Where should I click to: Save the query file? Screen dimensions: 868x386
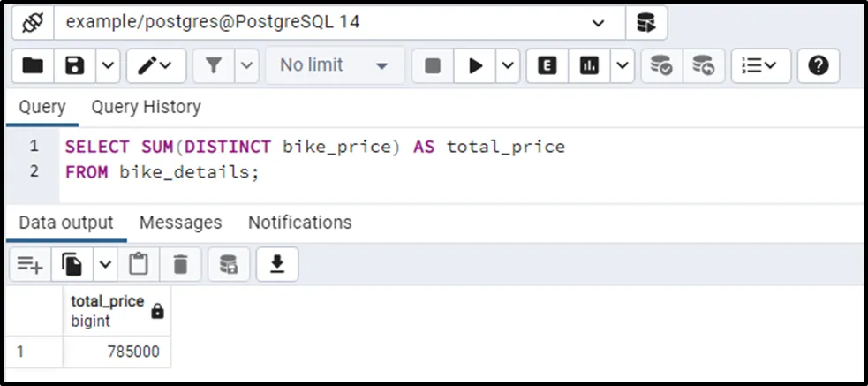(x=75, y=65)
